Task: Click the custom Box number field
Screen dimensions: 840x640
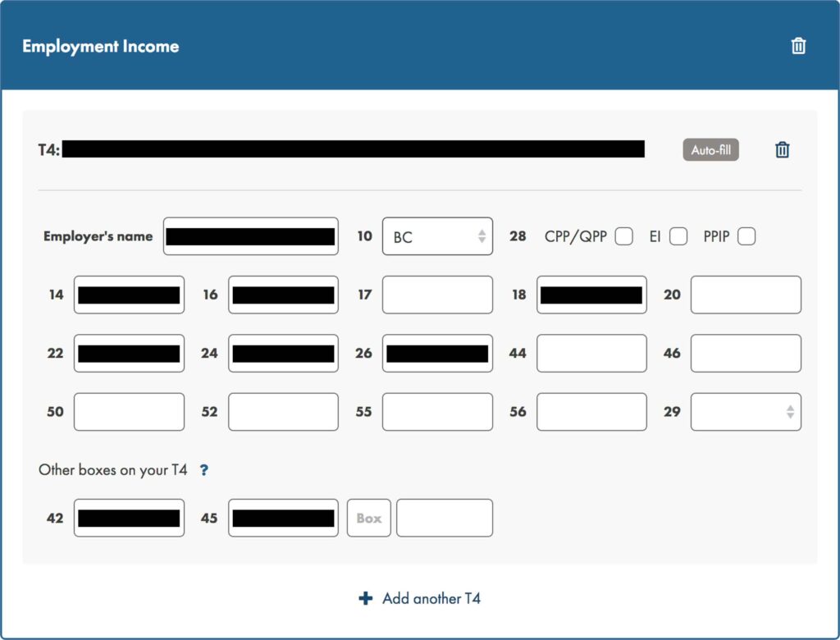Action: pos(369,519)
